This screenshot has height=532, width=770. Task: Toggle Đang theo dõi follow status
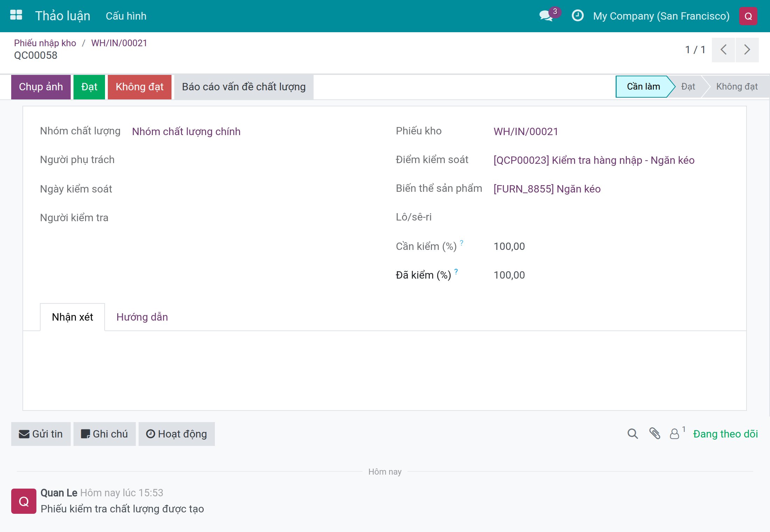[x=726, y=434]
